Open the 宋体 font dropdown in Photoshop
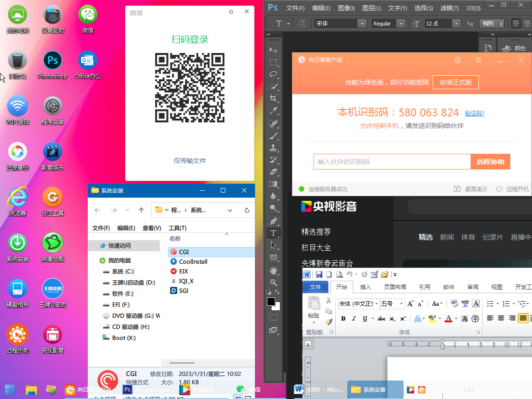This screenshot has width=532, height=399. (362, 24)
